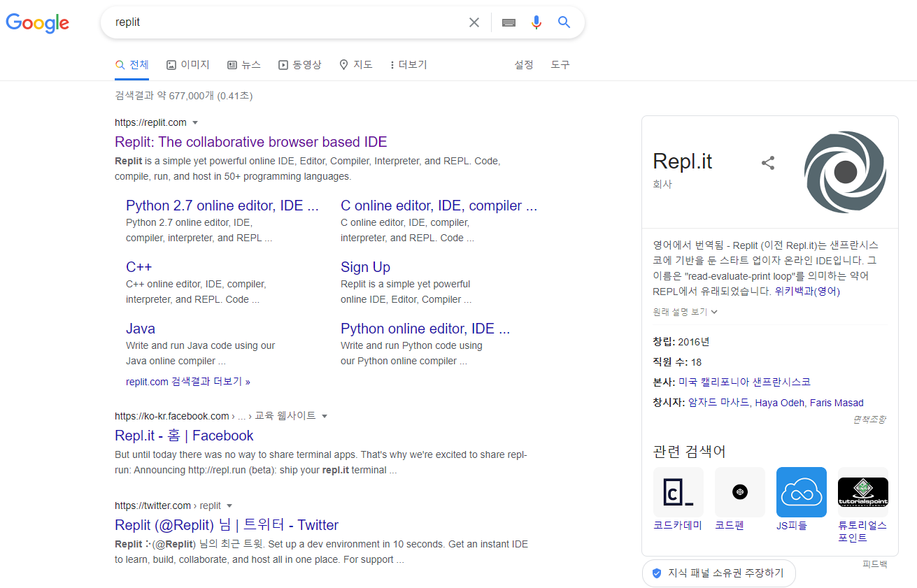Click founder Haya Odeh link
Viewport: 917px width, 588px height.
coord(780,403)
